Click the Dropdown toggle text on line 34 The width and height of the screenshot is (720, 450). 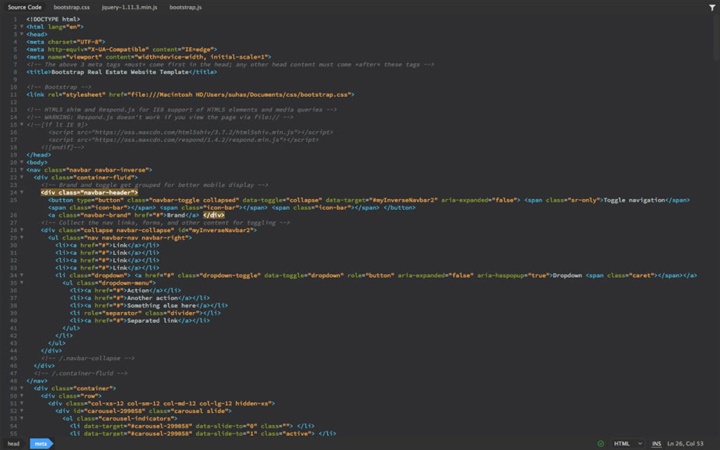point(568,276)
